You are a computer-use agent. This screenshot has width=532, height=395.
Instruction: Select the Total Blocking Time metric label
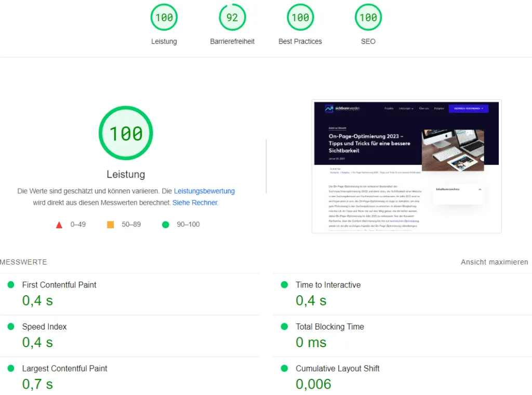point(330,326)
